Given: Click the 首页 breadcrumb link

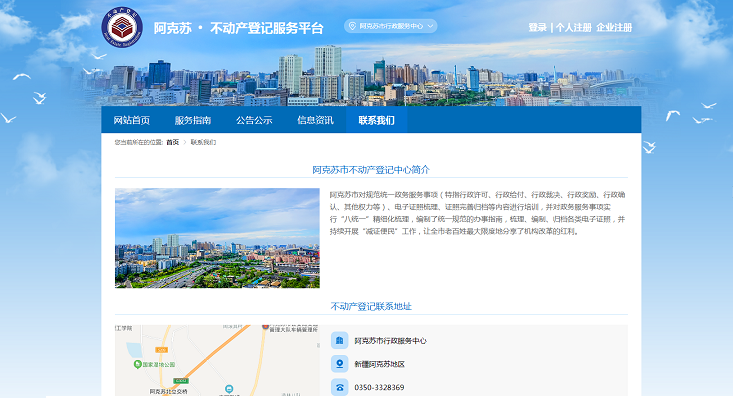Looking at the screenshot, I should coord(172,142).
